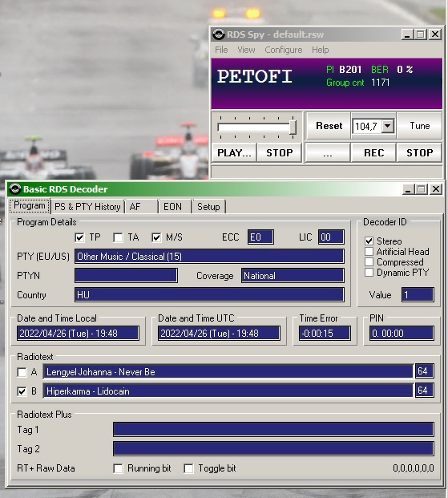
Task: Click the Time Error field -0:00:15
Action: point(325,333)
